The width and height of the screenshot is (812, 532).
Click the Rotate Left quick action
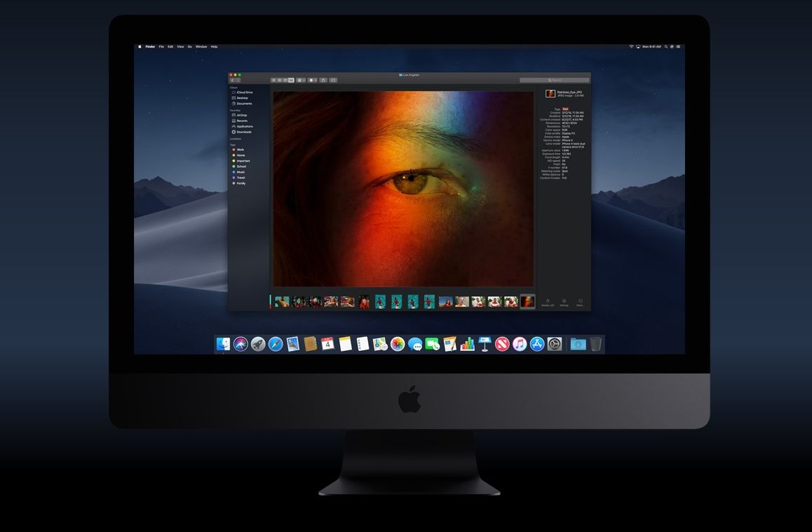point(547,302)
